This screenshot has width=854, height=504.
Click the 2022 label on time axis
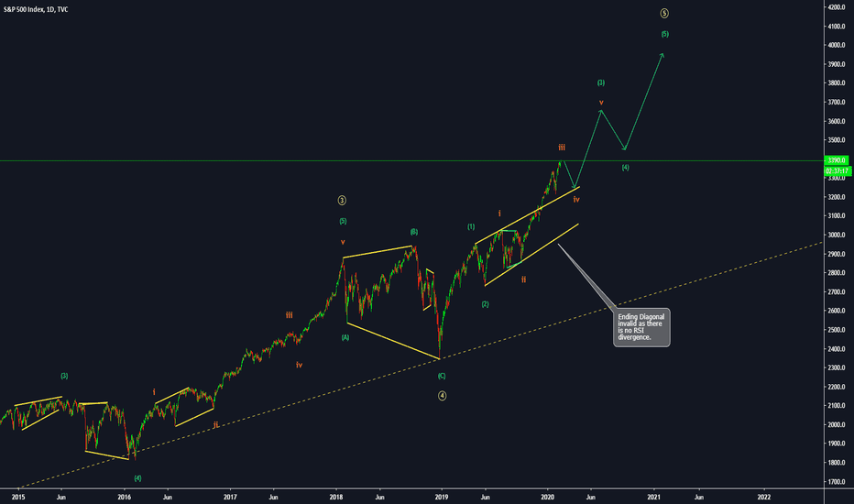click(x=764, y=497)
